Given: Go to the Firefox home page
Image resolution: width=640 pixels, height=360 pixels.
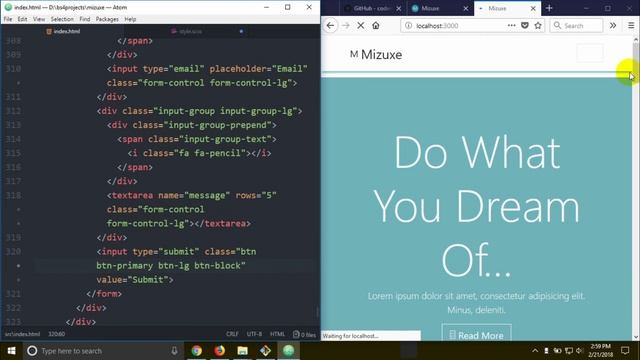Looking at the screenshot, I should pos(376,25).
